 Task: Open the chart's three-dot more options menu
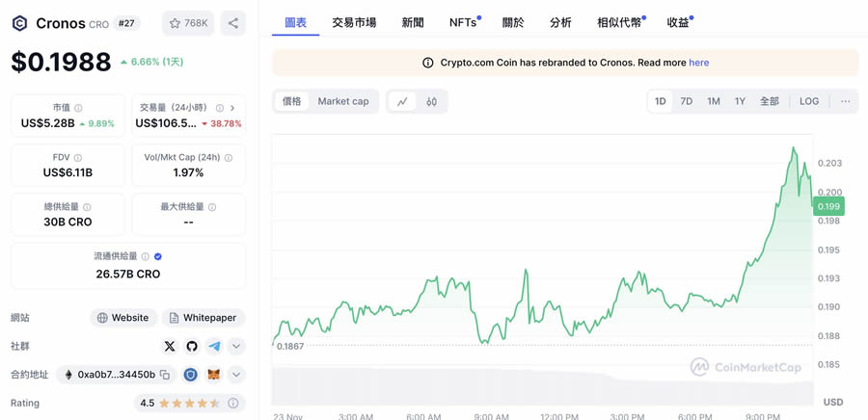pyautogui.click(x=845, y=101)
